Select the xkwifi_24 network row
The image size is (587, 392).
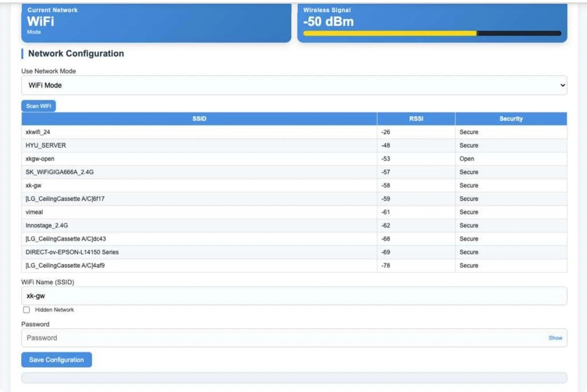(x=294, y=132)
